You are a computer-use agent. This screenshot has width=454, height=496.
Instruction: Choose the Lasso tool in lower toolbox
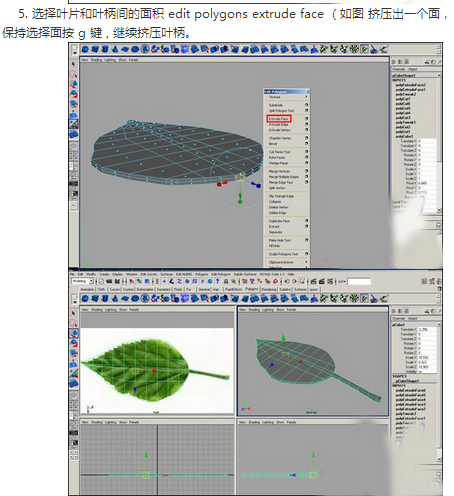coord(74,323)
